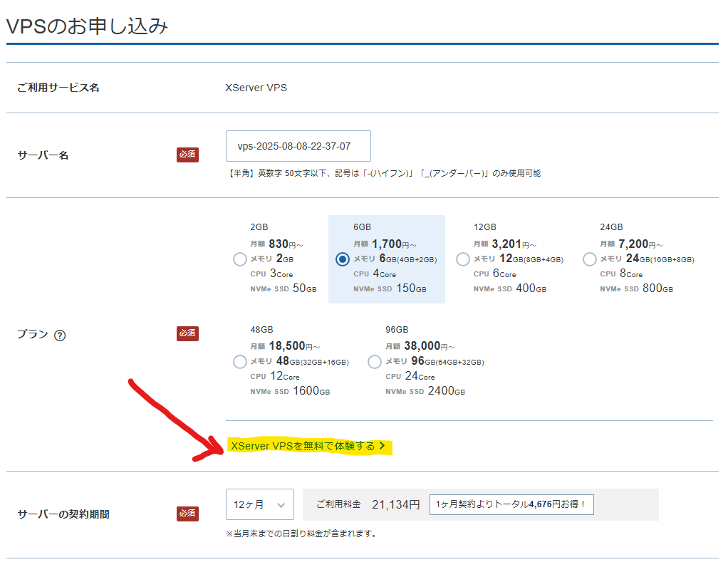
Task: Click the CPU 12Core text
Action: (275, 376)
